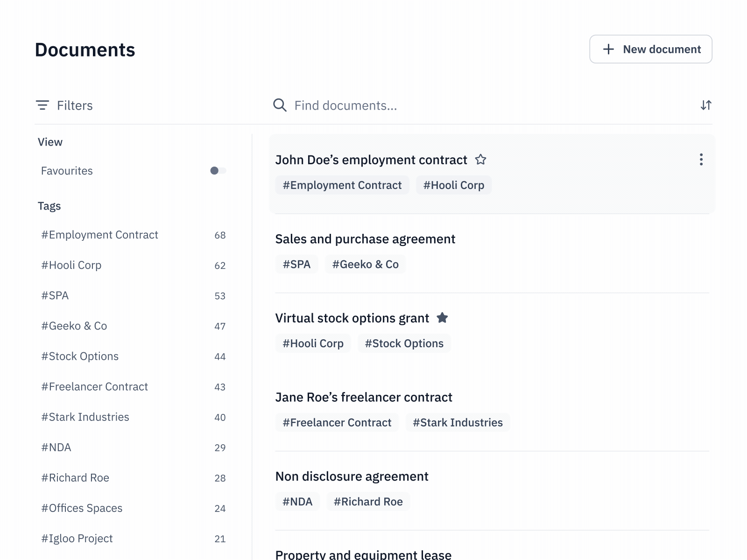The height and width of the screenshot is (560, 747).
Task: Open John Doe contract more options menu
Action: click(x=701, y=160)
